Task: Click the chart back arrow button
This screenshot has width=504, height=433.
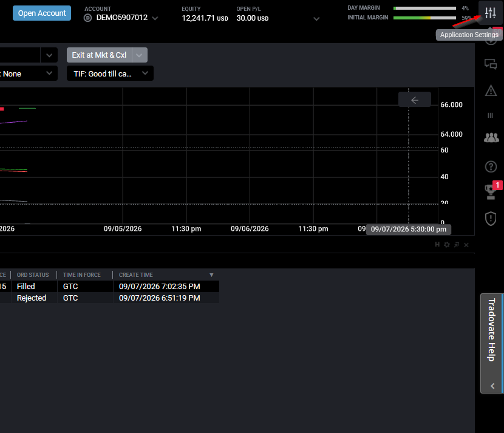Action: click(x=415, y=100)
